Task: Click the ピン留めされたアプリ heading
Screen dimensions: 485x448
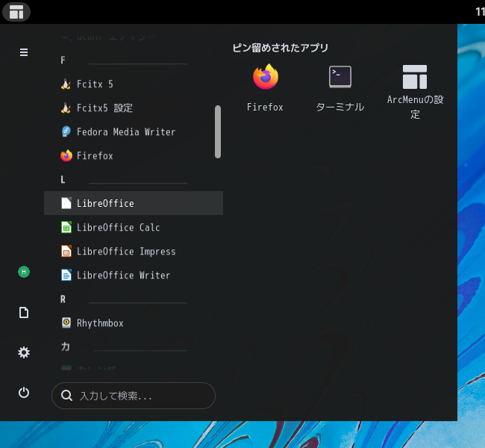Action: 280,48
